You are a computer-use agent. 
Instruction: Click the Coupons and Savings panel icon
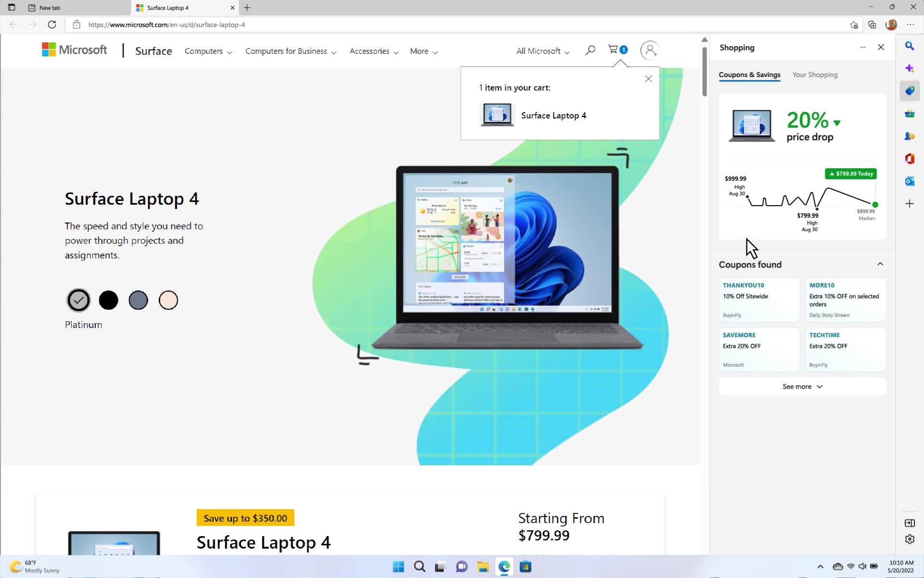tap(910, 91)
